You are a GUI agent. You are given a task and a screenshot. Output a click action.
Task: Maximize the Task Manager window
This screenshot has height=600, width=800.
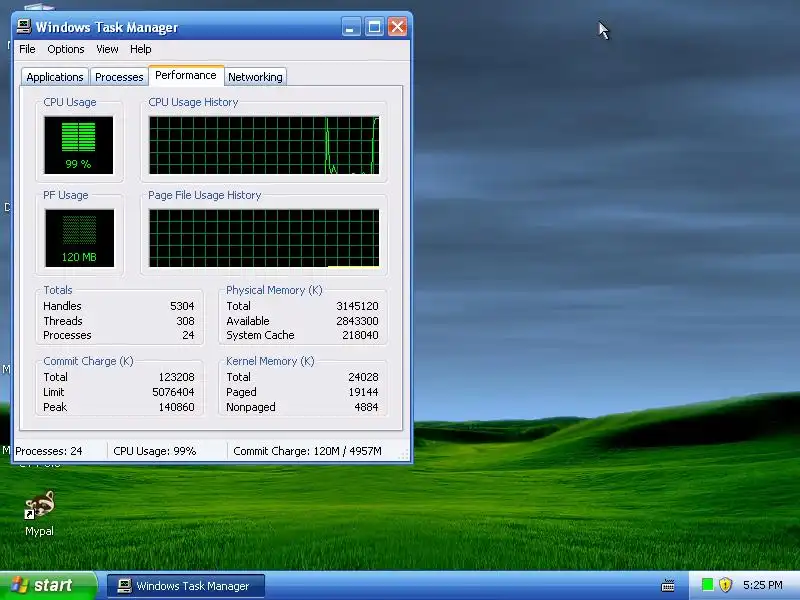click(x=374, y=27)
